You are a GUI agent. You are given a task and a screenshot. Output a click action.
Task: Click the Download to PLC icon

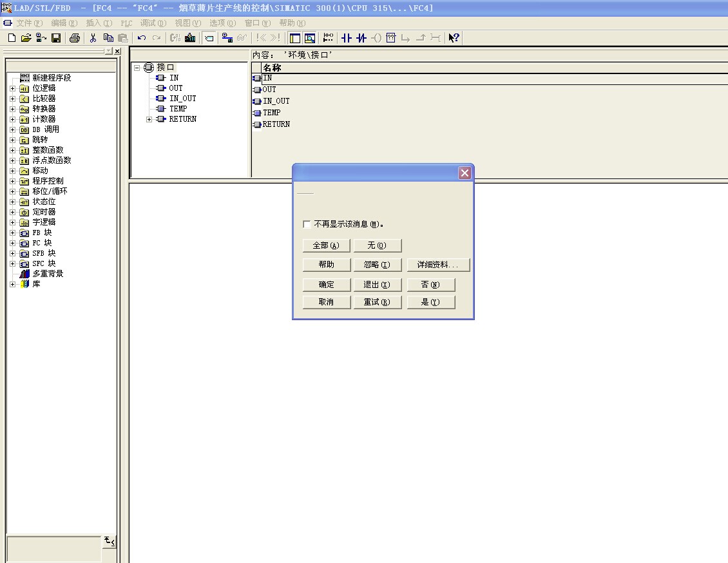click(x=190, y=38)
